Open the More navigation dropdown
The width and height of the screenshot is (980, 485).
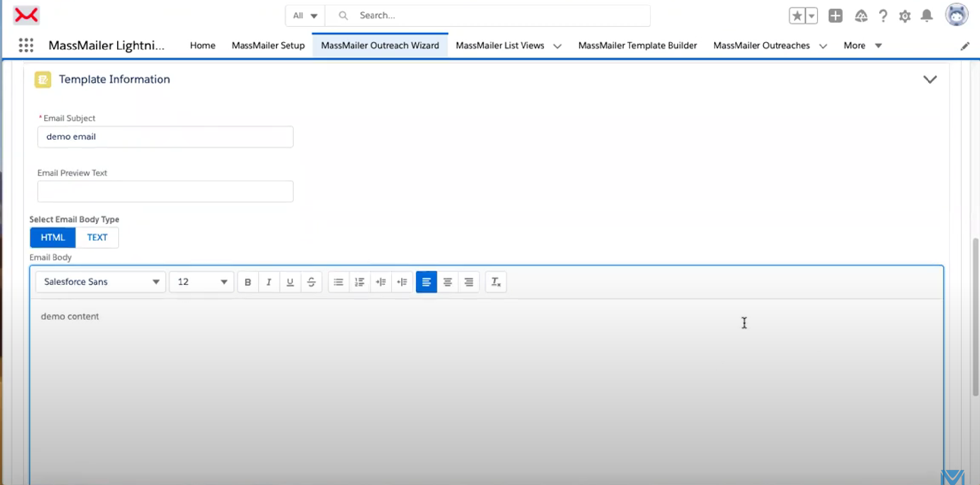[x=863, y=46]
